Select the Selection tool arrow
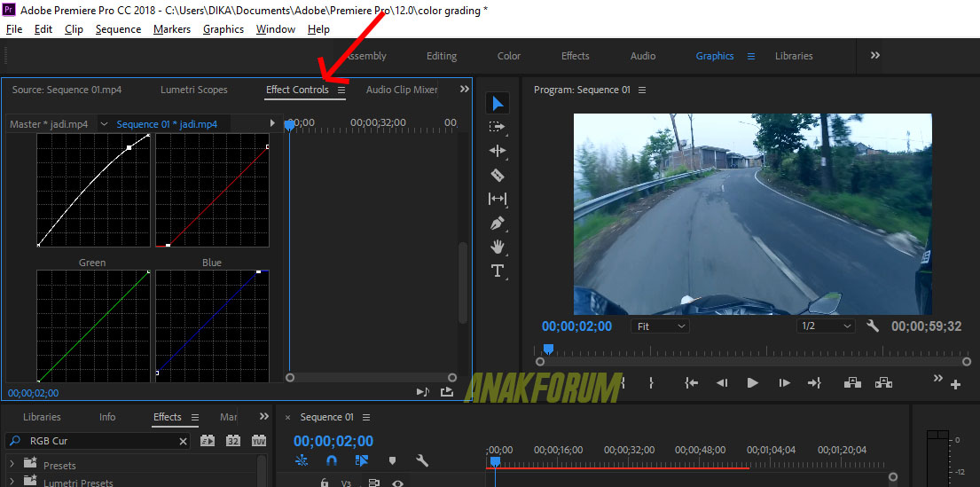980x487 pixels. click(498, 104)
